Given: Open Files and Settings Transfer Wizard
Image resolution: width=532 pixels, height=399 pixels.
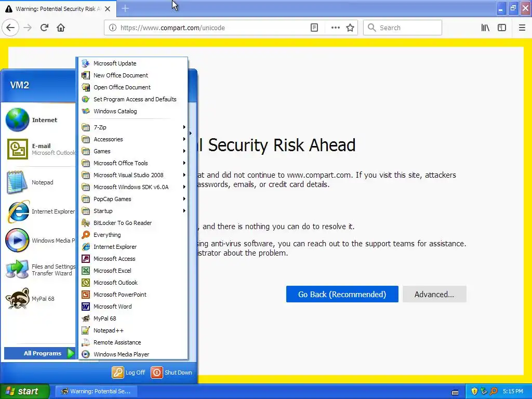Looking at the screenshot, I should pyautogui.click(x=39, y=270).
